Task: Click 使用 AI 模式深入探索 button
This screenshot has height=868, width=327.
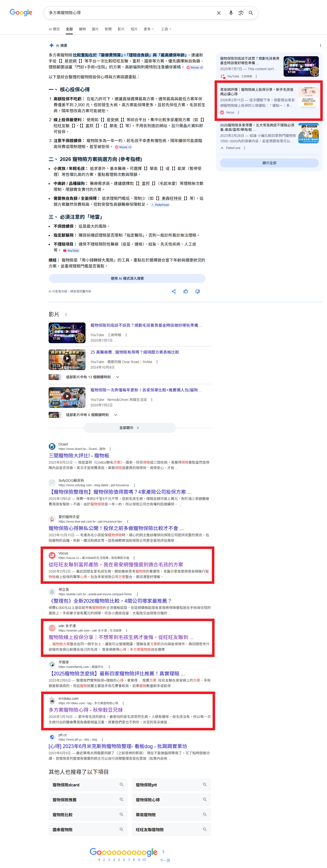Action: [x=127, y=278]
